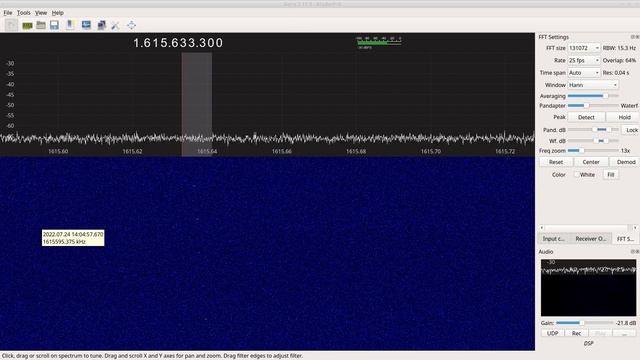
Task: Click the Start DSP power toolbar button
Action: [11, 25]
